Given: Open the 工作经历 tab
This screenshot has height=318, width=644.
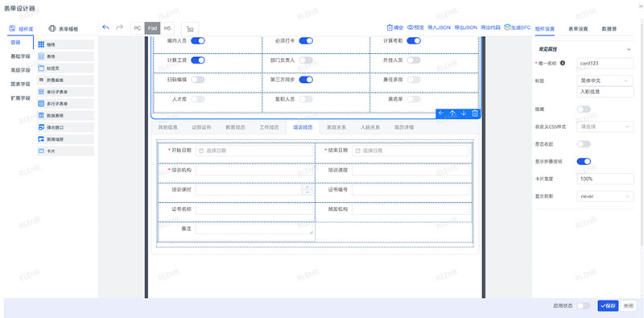Looking at the screenshot, I should 269,127.
